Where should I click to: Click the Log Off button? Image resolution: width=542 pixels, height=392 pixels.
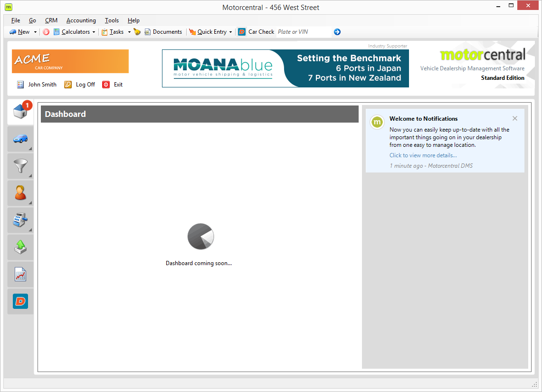80,85
